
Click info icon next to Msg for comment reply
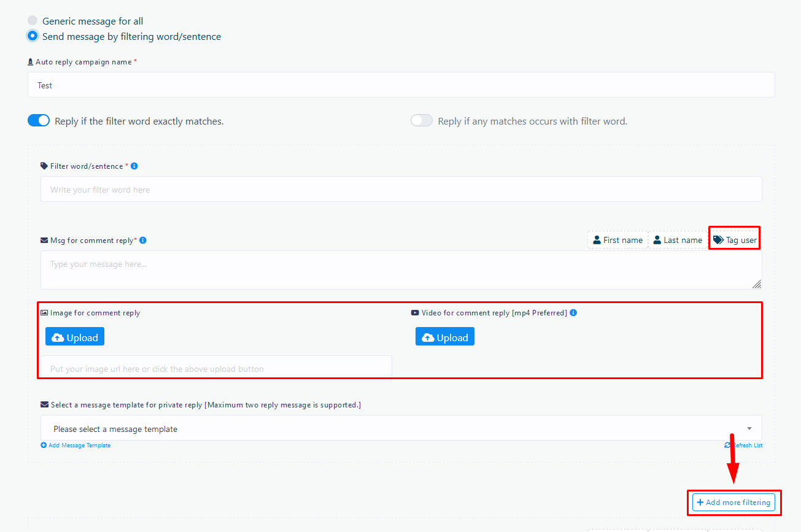point(143,241)
